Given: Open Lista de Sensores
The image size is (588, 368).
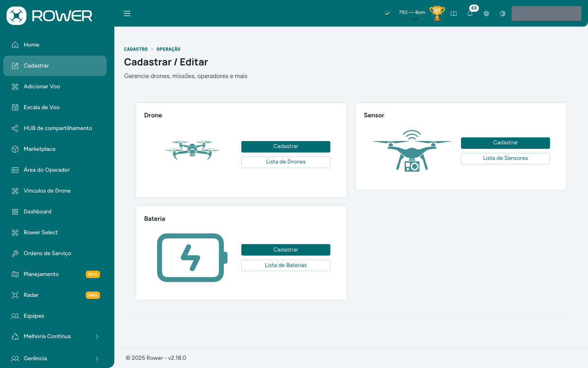Looking at the screenshot, I should pyautogui.click(x=506, y=158).
